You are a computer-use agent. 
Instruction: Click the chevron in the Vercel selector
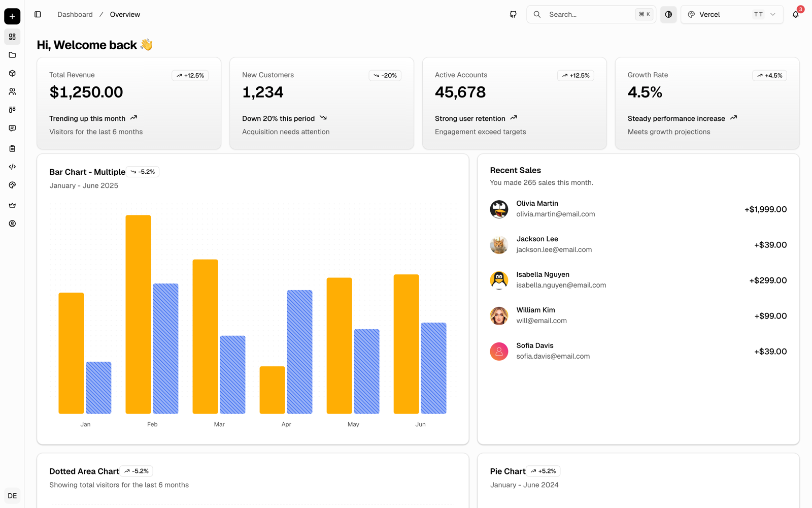[x=773, y=14]
